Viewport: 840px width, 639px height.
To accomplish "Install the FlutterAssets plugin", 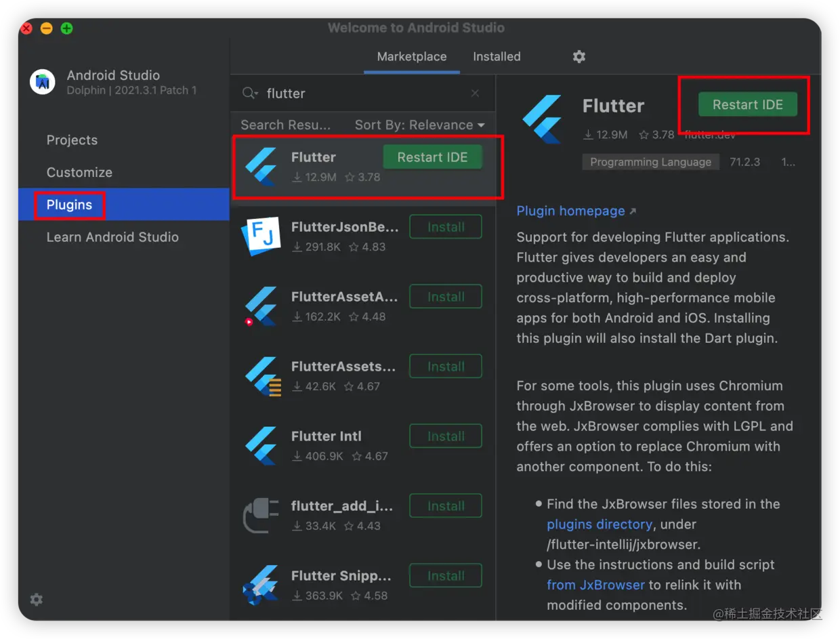I will [x=446, y=367].
